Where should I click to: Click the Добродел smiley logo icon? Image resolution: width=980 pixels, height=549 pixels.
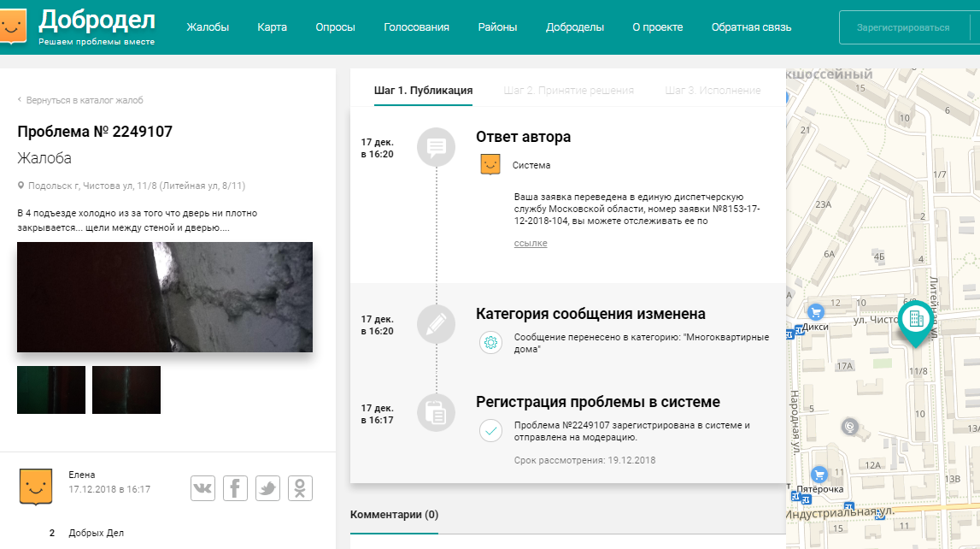pyautogui.click(x=15, y=27)
